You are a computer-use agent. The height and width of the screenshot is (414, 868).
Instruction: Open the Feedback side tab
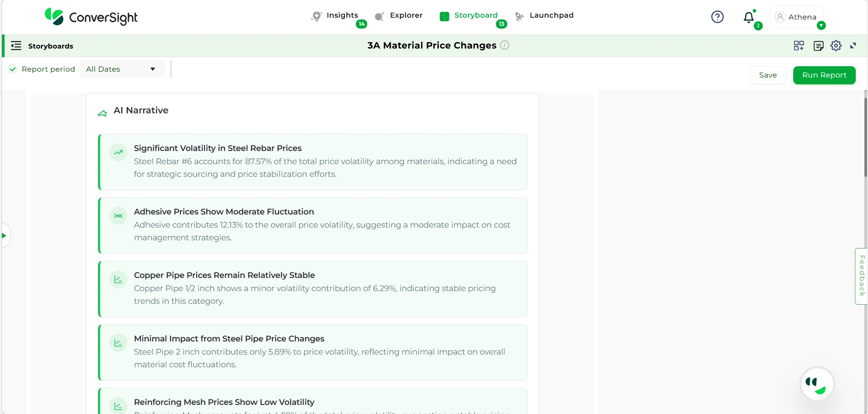[861, 276]
